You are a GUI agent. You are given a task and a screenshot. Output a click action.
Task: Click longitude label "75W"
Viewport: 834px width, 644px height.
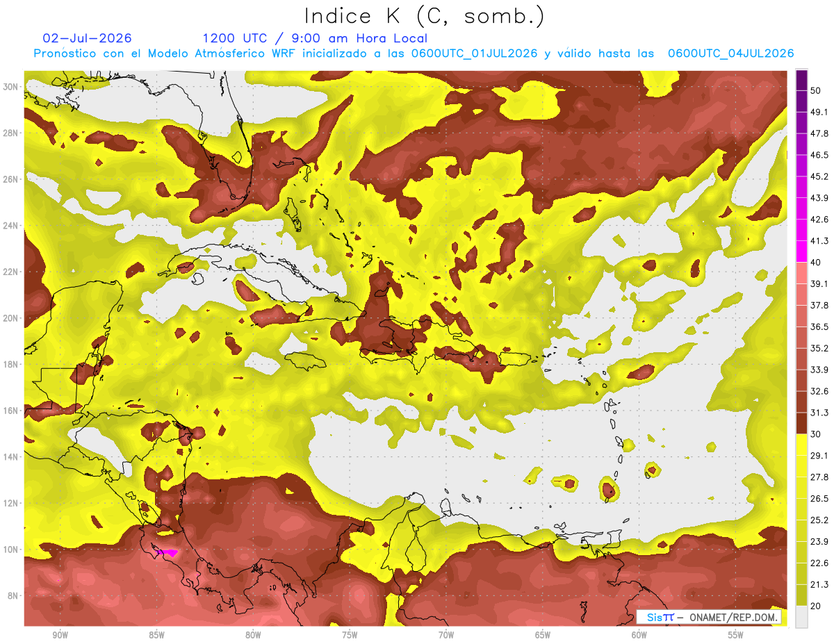tap(350, 635)
